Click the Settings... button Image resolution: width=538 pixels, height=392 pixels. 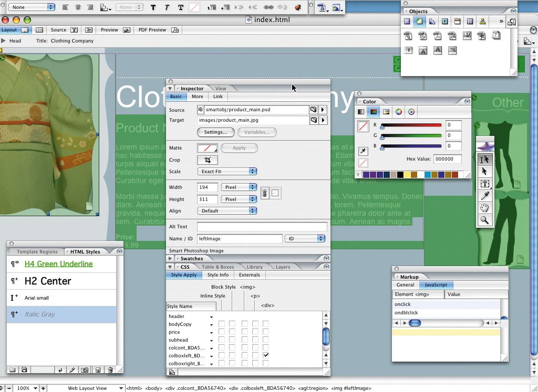[216, 132]
